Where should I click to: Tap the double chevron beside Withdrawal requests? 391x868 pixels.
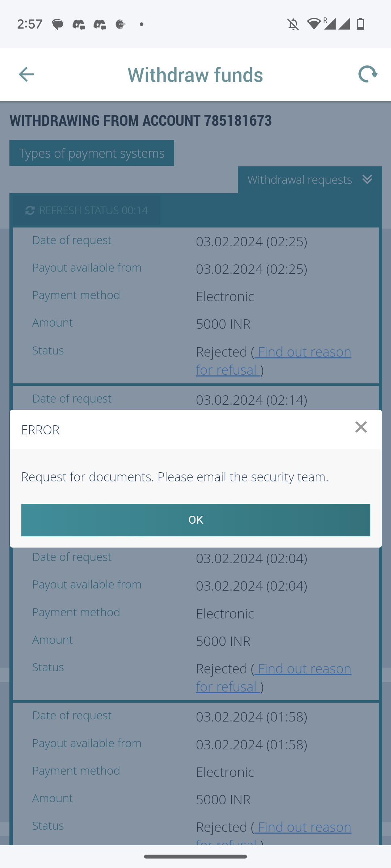[367, 179]
